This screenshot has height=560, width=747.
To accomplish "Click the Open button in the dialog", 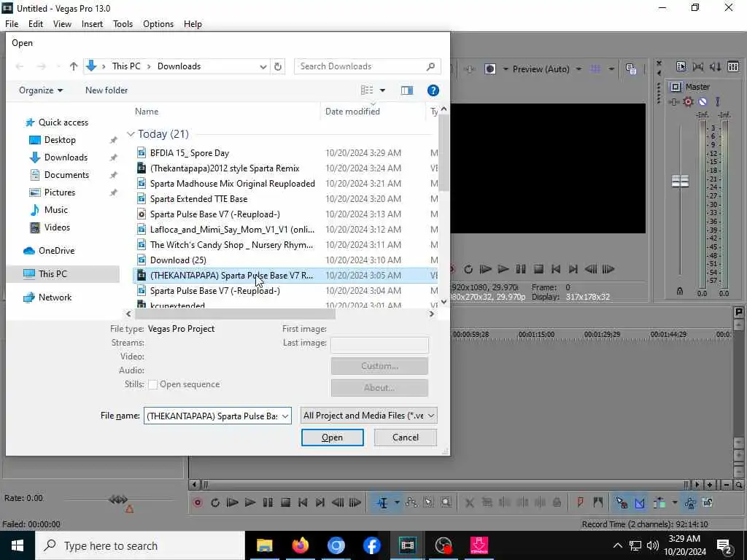I will coord(332,437).
